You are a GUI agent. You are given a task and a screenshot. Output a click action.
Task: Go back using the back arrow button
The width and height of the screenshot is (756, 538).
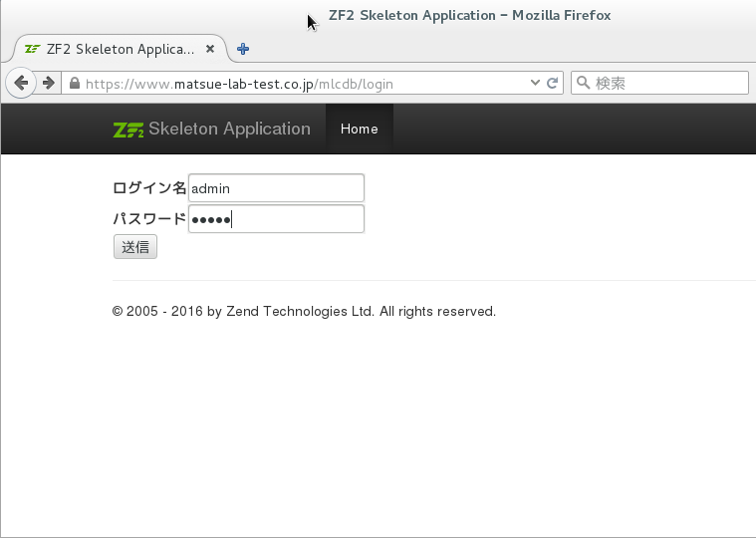21,84
